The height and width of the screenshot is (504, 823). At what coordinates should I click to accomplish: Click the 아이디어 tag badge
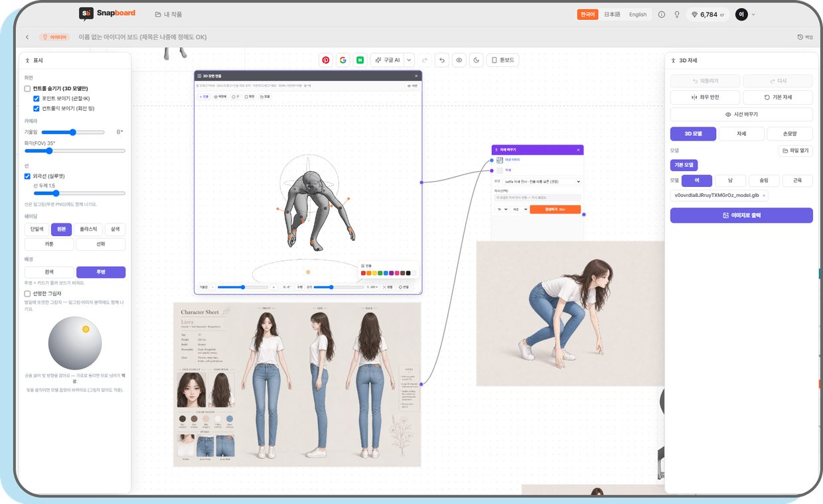pyautogui.click(x=54, y=37)
